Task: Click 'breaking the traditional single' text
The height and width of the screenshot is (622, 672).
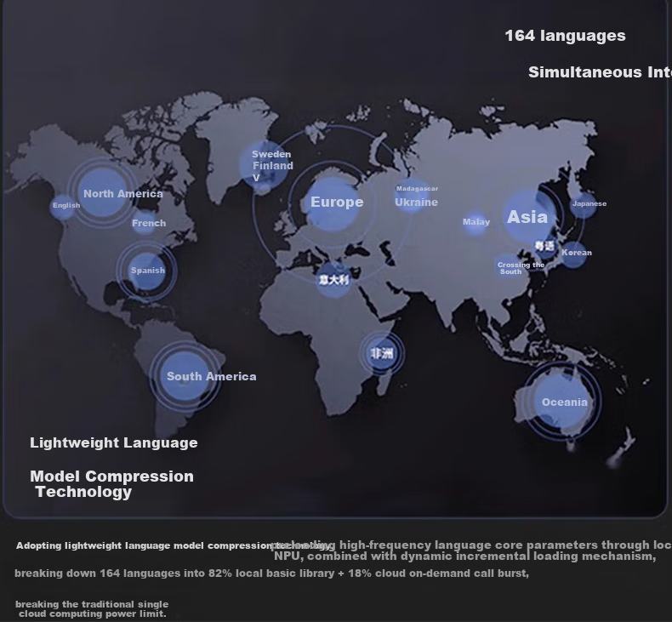Action: click(92, 604)
